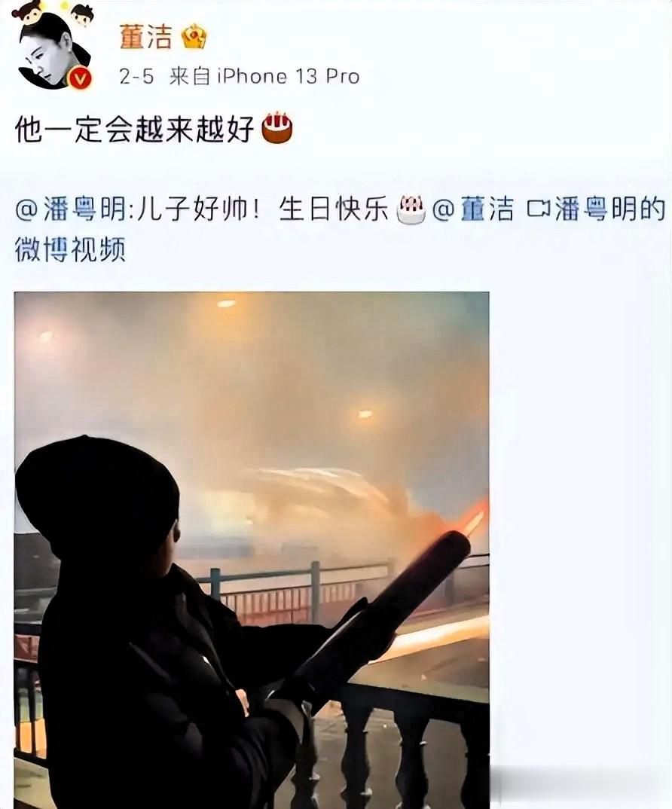Click the crown membership icon beside 董洁

pos(194,37)
